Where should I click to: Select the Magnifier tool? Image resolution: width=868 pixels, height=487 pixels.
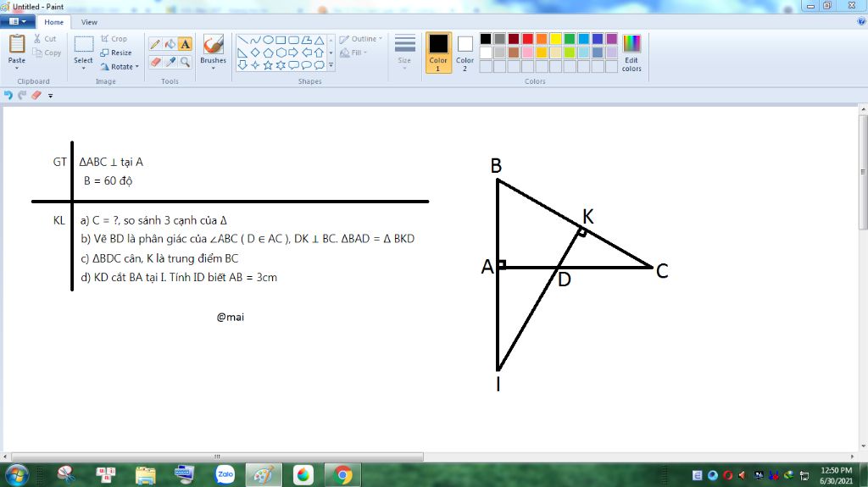185,62
